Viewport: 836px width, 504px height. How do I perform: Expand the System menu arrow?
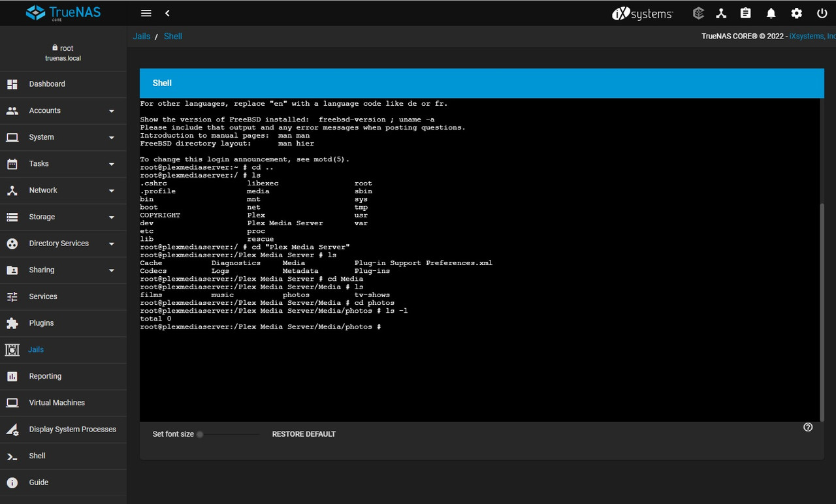tap(112, 138)
